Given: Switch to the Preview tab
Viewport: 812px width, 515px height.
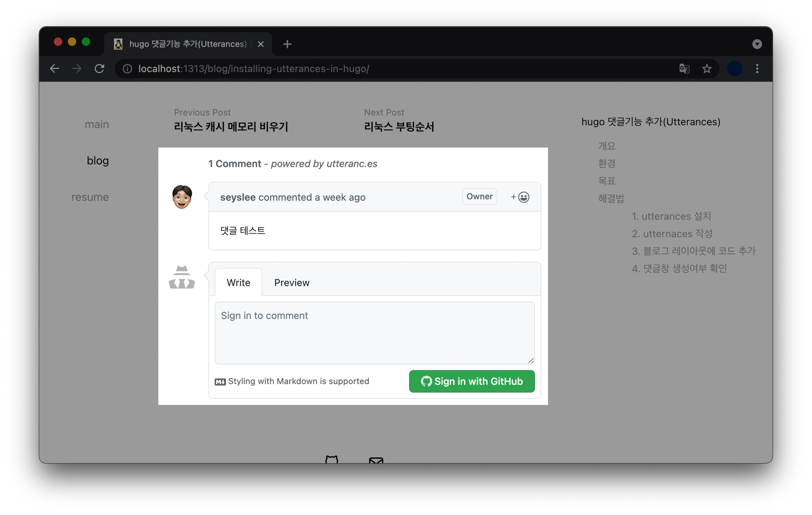Looking at the screenshot, I should click(x=291, y=283).
